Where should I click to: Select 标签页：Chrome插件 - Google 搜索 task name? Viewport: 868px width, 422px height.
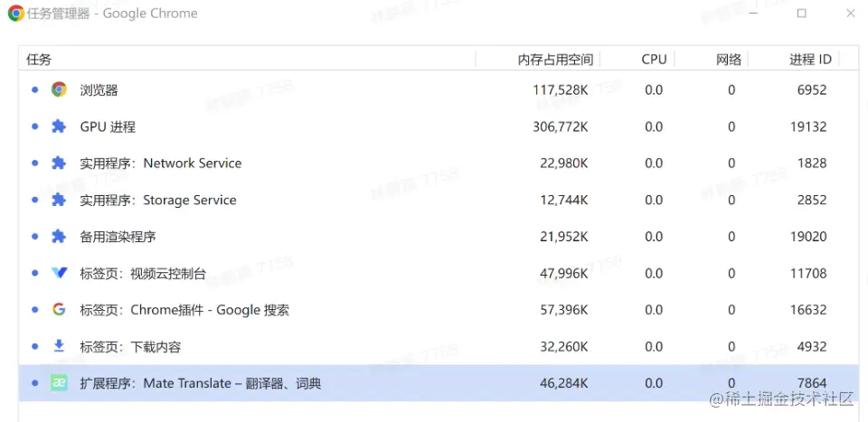click(x=184, y=310)
